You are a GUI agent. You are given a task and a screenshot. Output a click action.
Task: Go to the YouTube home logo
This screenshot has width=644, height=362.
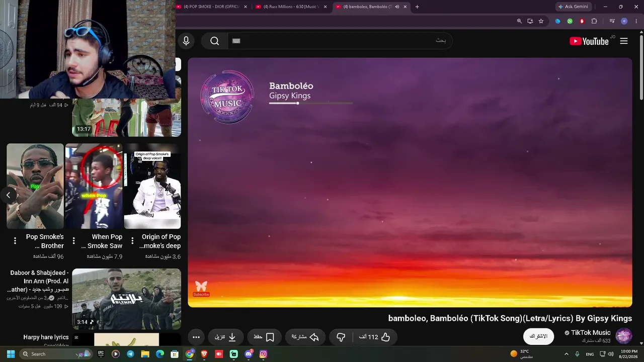(x=589, y=41)
